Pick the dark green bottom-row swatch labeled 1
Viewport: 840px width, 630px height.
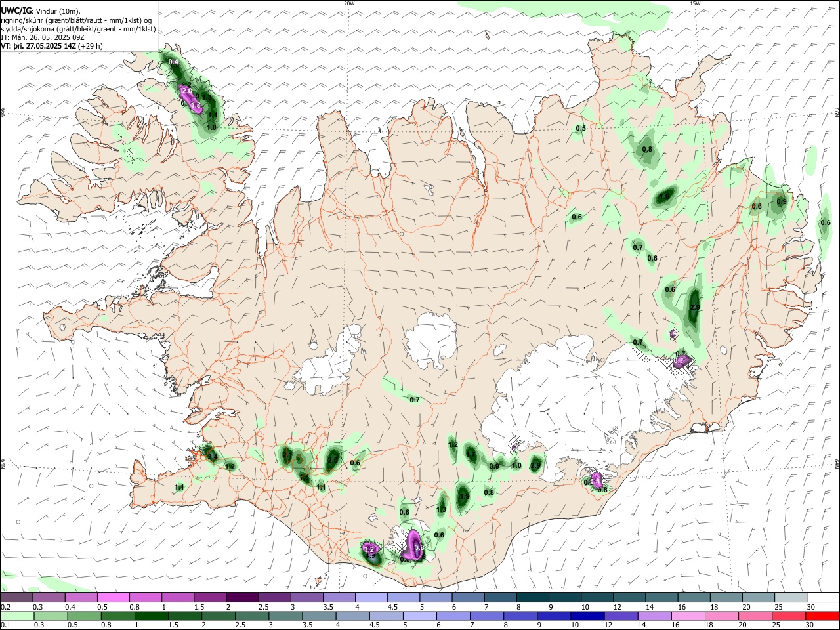click(152, 616)
